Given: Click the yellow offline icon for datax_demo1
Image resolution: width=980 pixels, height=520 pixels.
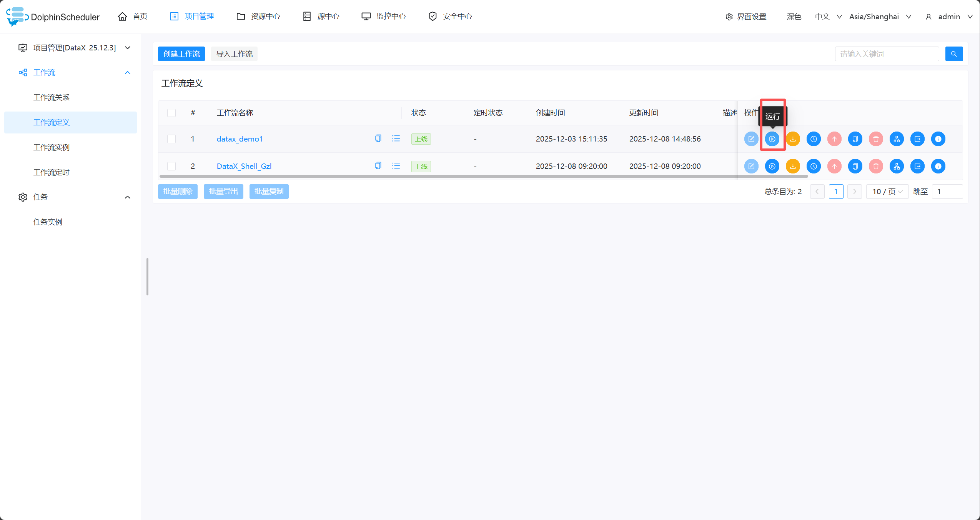Looking at the screenshot, I should (793, 139).
